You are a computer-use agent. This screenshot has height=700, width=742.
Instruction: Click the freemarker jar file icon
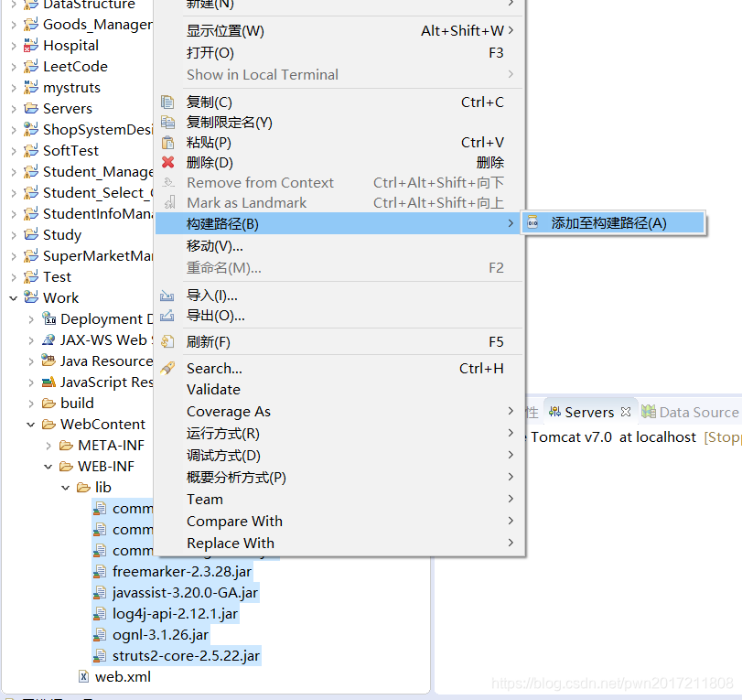100,572
